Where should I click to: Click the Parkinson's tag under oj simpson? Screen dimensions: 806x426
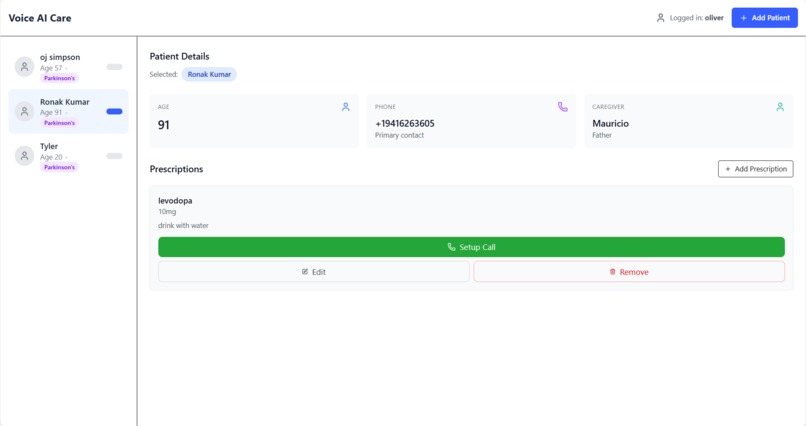pyautogui.click(x=59, y=78)
